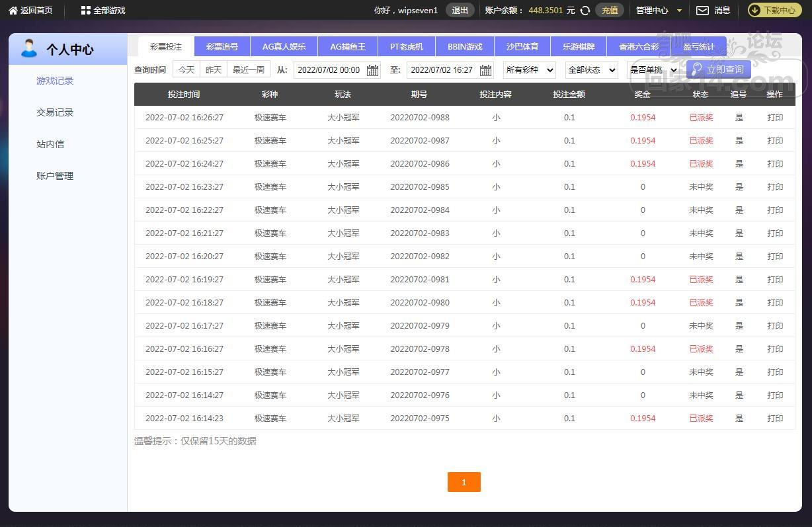Open the 全部游戏 grid icon
The image size is (812, 527).
[85, 11]
